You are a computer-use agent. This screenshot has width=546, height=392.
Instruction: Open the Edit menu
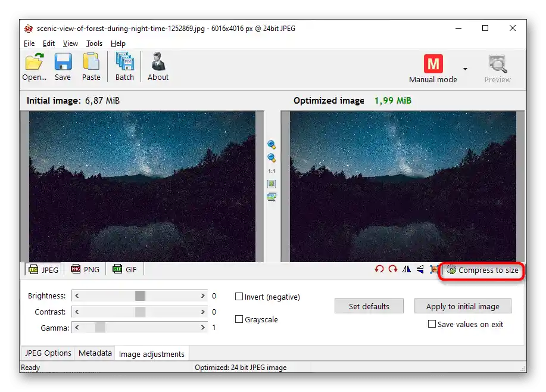[49, 43]
